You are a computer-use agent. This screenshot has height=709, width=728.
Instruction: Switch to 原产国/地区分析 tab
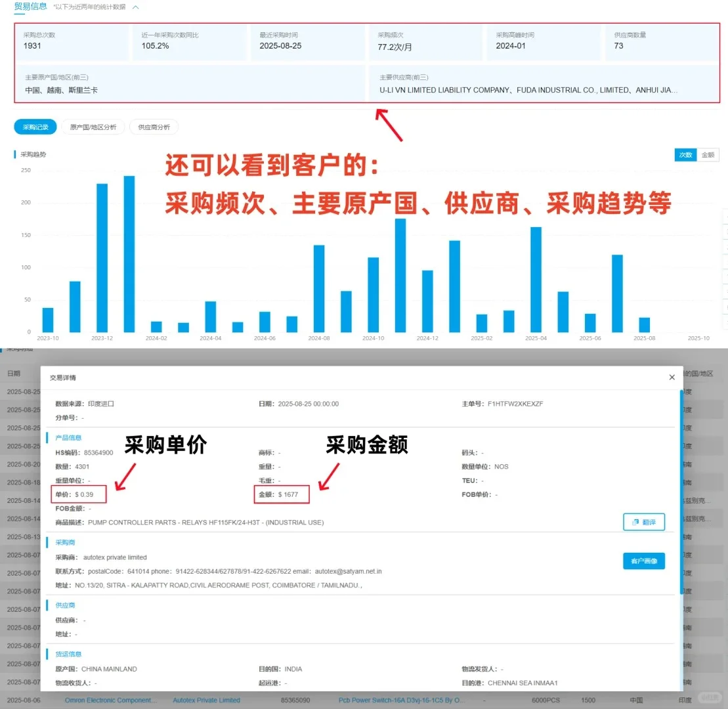click(93, 127)
